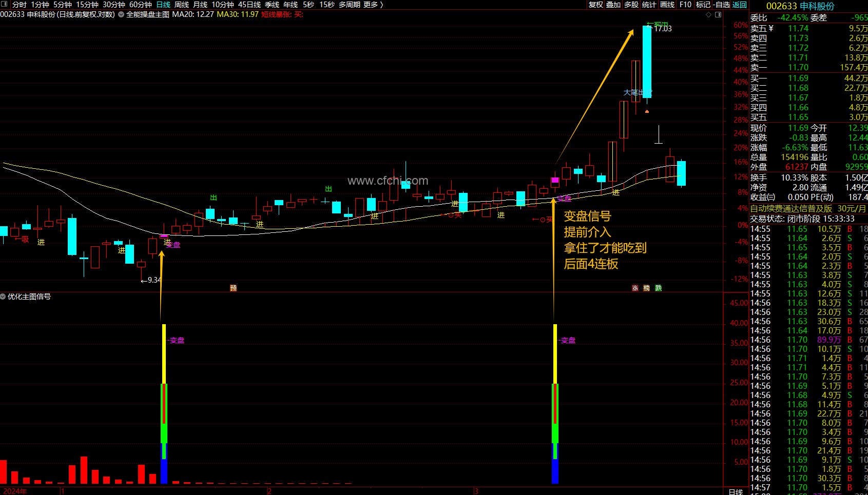Viewport: 868px width, 495px height.
Task: Open F10 company info
Action: click(x=685, y=5)
